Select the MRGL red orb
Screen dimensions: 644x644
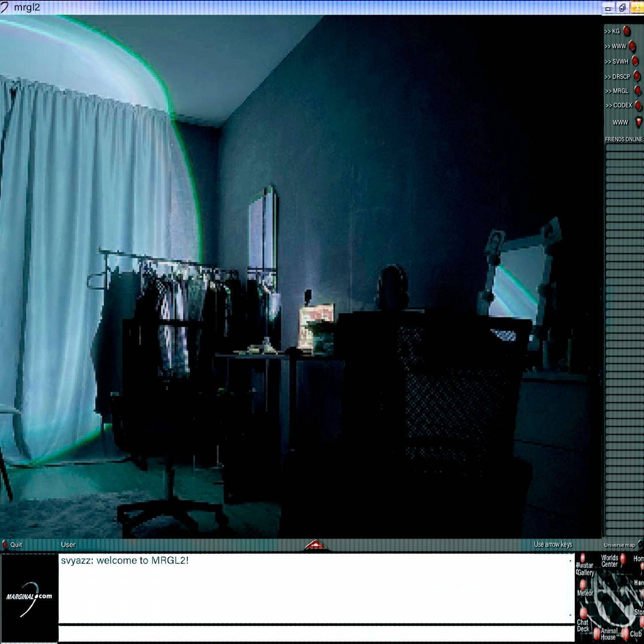pos(638,91)
